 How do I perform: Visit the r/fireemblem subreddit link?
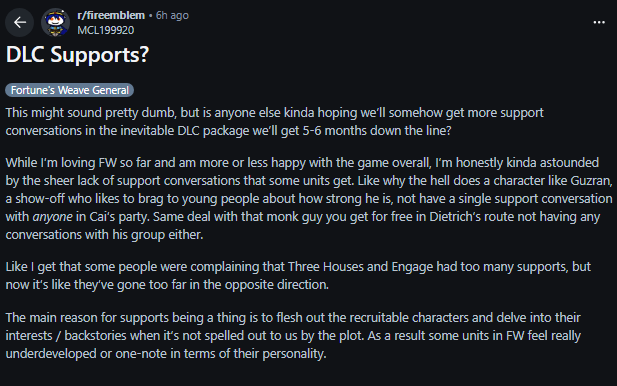pos(111,15)
